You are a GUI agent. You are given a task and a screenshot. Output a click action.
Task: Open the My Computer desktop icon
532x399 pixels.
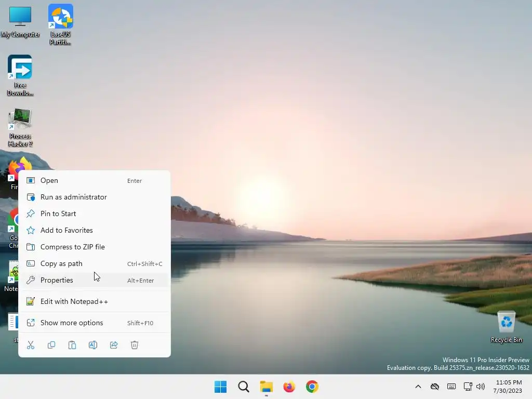[x=20, y=21]
